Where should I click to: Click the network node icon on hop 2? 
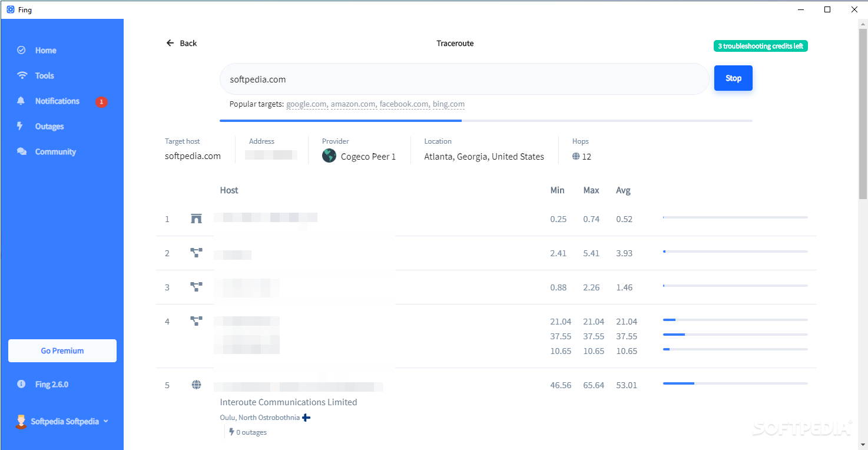196,253
